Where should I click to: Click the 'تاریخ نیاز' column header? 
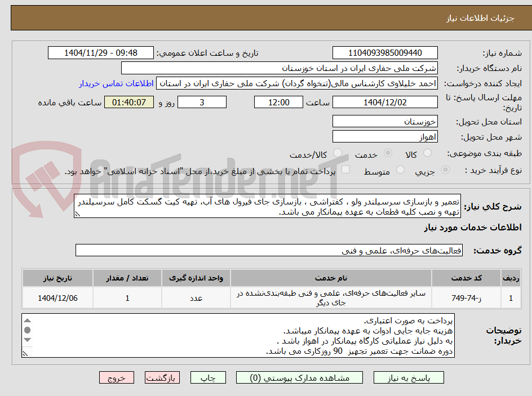[x=57, y=278]
